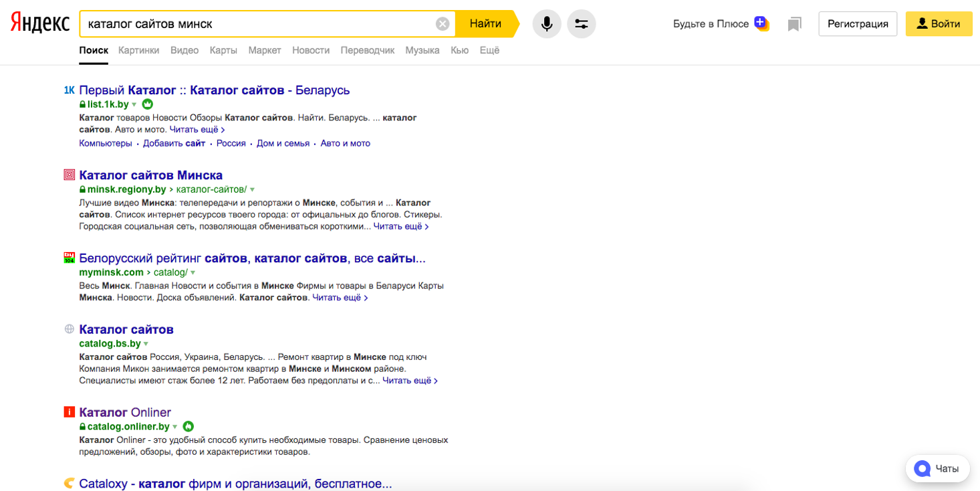Follow the Добавить сайт sitelink

[174, 143]
